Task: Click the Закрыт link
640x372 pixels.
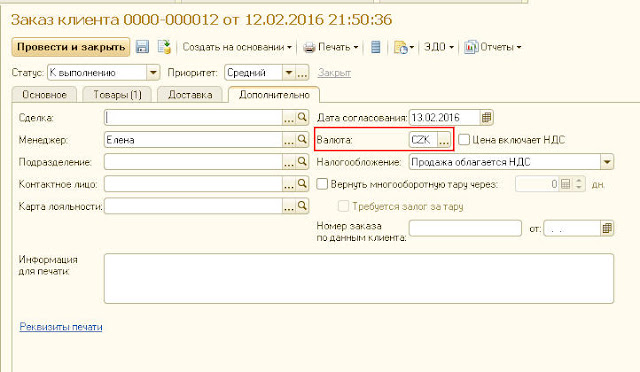Action: [x=334, y=73]
